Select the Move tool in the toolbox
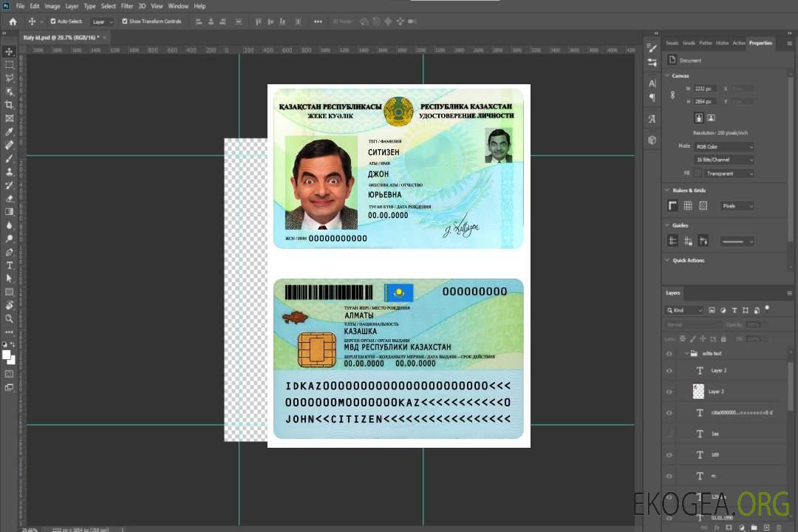The image size is (798, 532). click(x=9, y=52)
